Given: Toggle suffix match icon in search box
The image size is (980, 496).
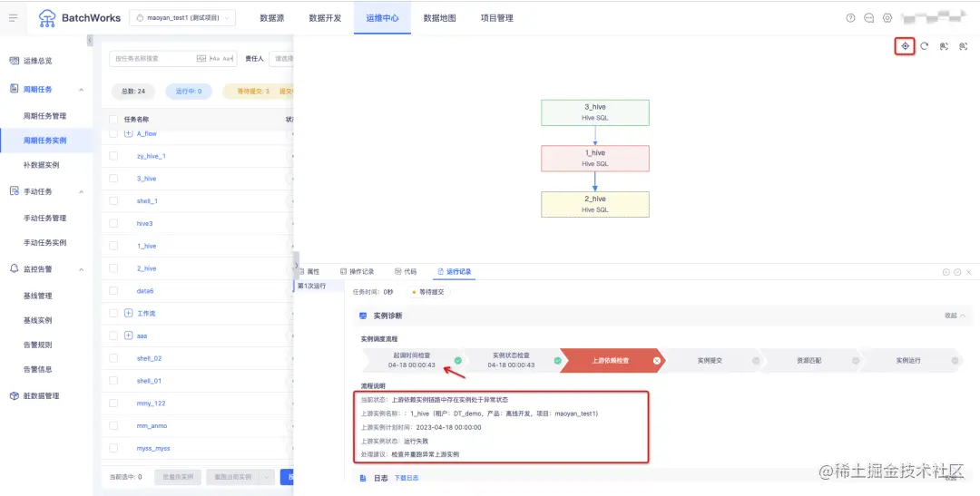Looking at the screenshot, I should [228, 58].
